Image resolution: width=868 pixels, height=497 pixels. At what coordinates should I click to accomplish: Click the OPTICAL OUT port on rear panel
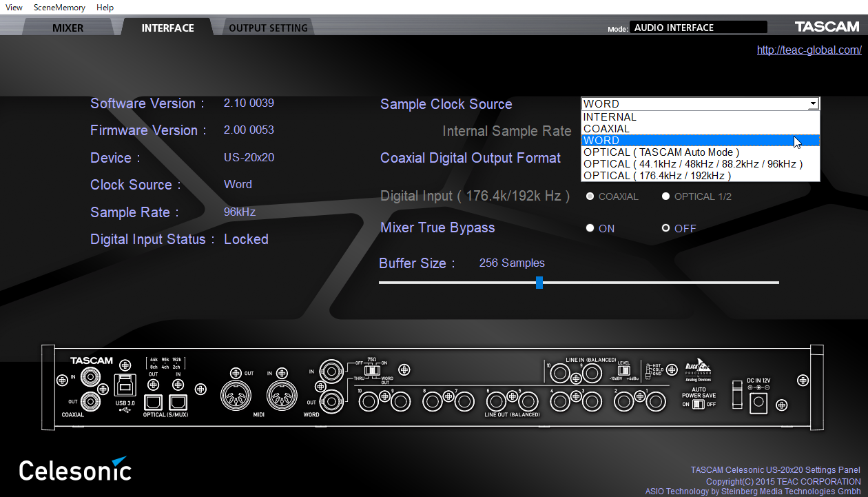click(x=153, y=401)
